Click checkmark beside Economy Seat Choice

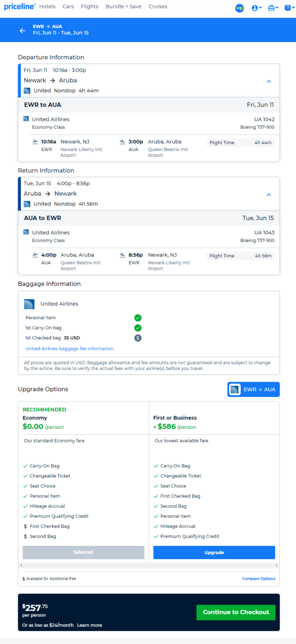25,486
